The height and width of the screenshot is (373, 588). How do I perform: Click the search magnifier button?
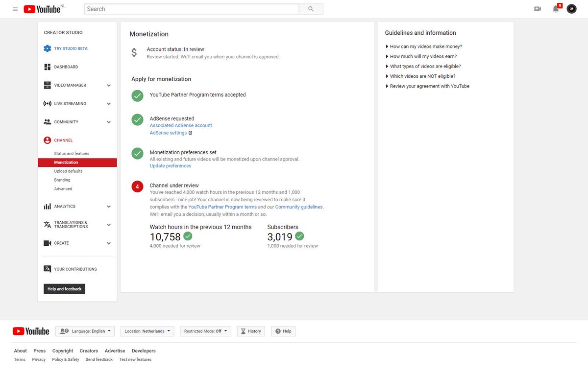click(x=311, y=9)
